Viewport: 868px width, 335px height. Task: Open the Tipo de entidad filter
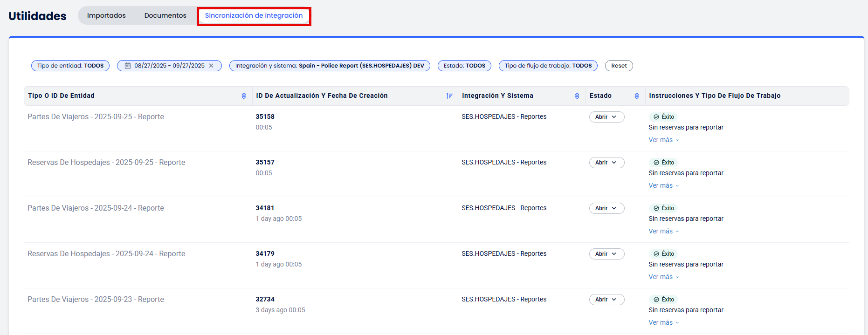coord(70,66)
